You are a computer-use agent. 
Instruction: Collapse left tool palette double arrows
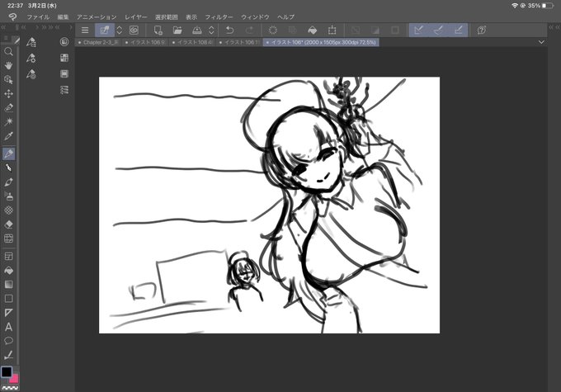3,27
